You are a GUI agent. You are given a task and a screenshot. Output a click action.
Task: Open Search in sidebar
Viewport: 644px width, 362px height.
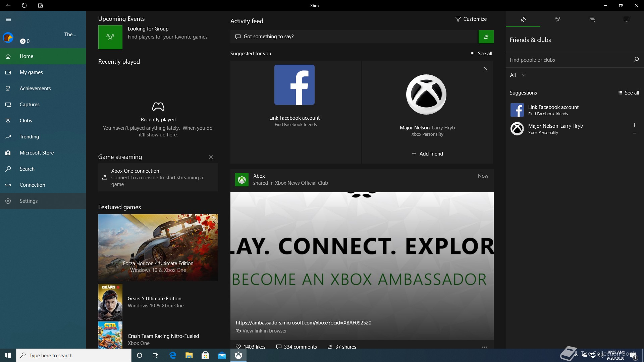(43, 169)
